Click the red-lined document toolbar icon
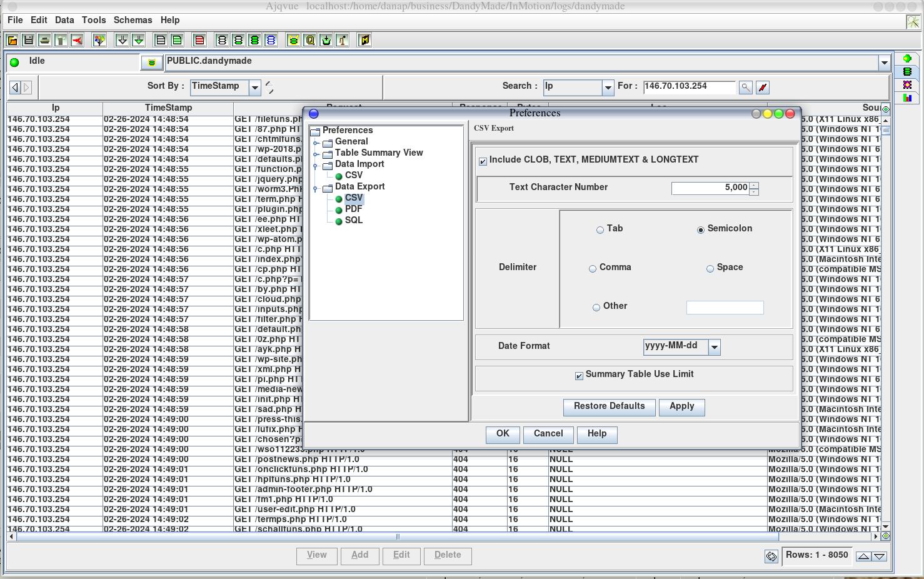 199,41
